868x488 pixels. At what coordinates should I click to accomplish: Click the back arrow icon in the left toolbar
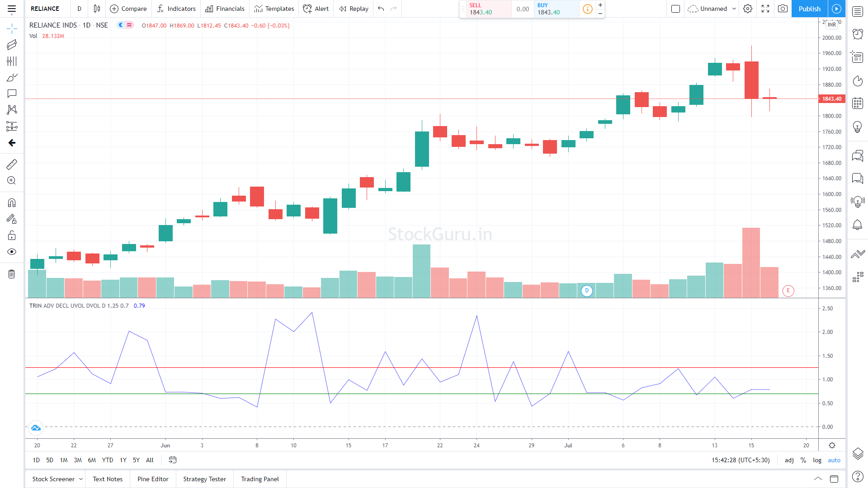(x=12, y=143)
